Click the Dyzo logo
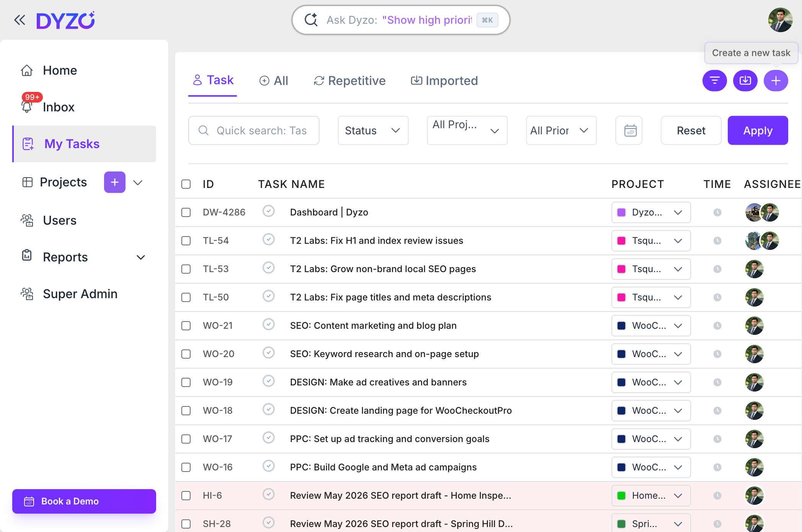Screen dimensions: 802x532 pos(65,21)
